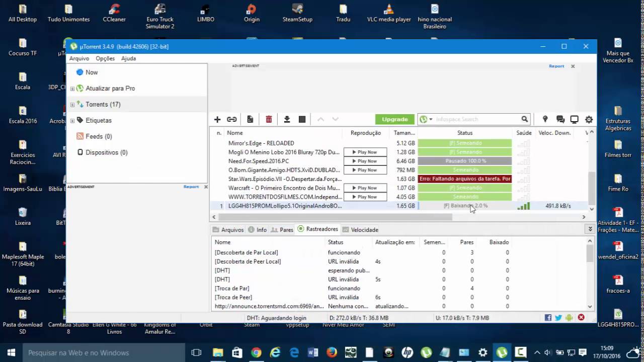This screenshot has height=362, width=644.
Task: Click the Twitter icon in status bar
Action: click(558, 318)
